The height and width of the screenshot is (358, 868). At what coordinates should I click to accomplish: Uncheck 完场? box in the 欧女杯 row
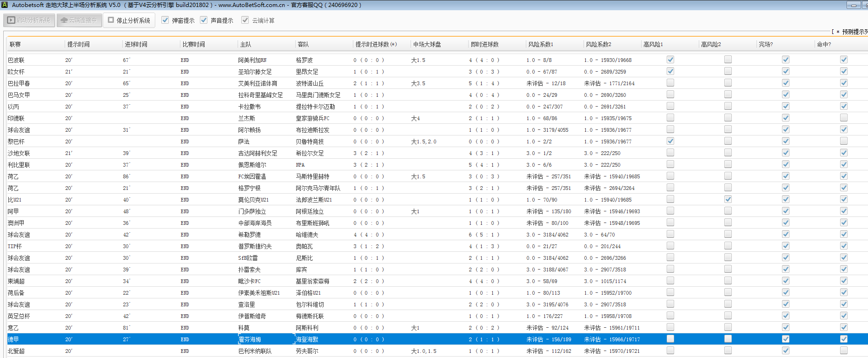[785, 71]
